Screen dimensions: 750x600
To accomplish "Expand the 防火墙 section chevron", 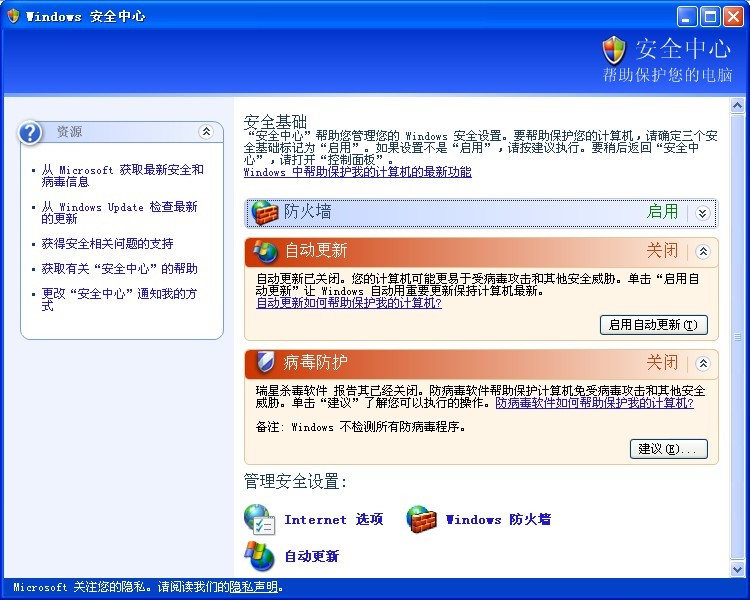I will pos(702,213).
